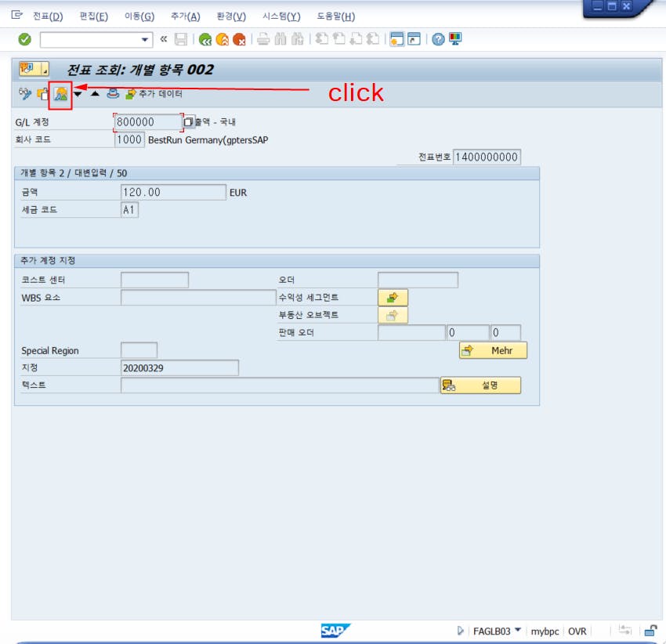
Task: Click the 부동산 오브젝트 arrow button
Action: click(x=393, y=315)
